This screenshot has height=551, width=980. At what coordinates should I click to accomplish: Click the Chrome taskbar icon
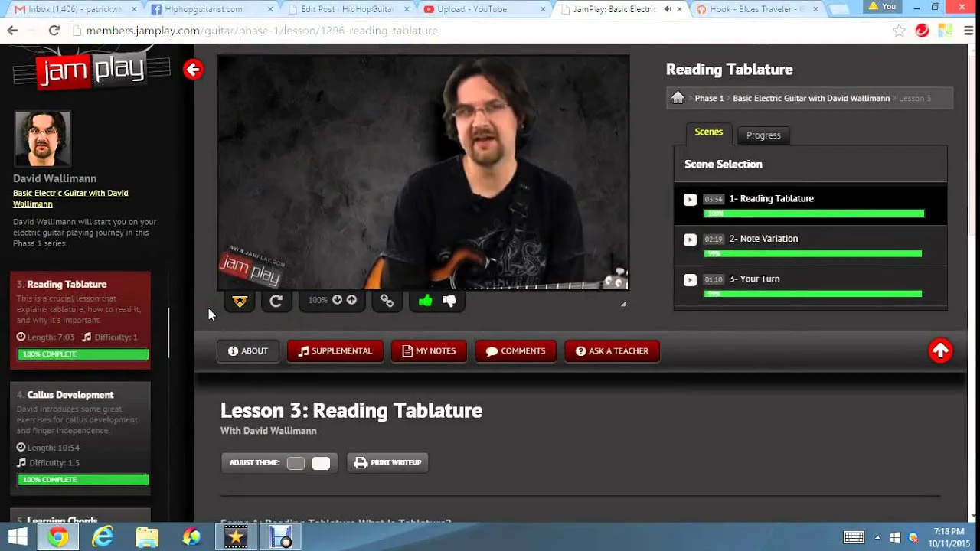coord(58,537)
